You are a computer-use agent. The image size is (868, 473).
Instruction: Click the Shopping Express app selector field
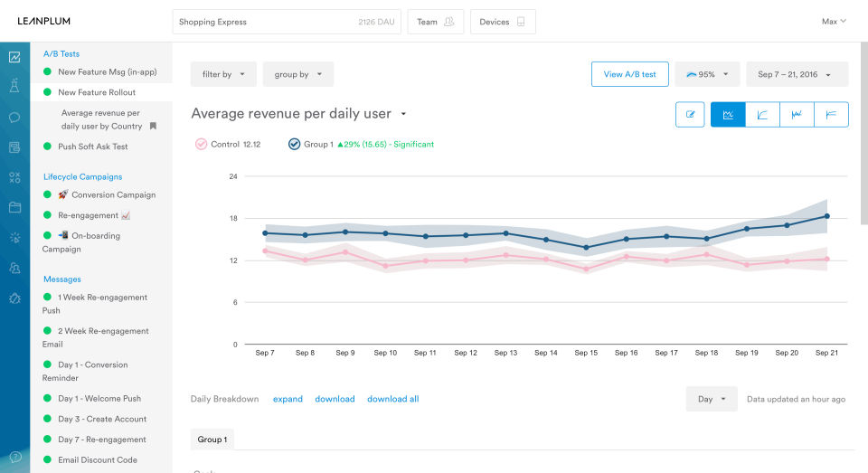pyautogui.click(x=287, y=22)
